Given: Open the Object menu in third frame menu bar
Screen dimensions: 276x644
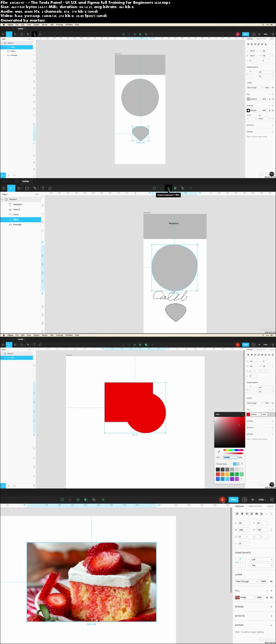Looking at the screenshot, I should (36, 335).
